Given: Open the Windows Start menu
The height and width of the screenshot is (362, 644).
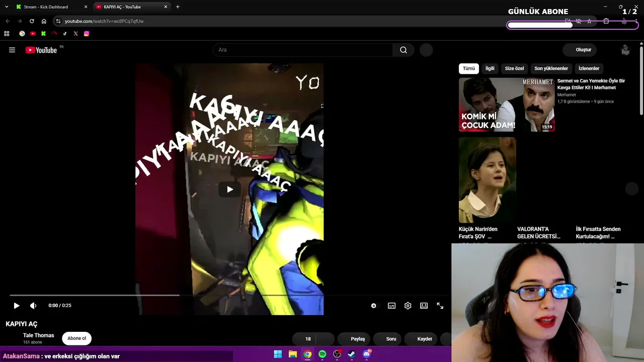Looking at the screenshot, I should point(278,354).
